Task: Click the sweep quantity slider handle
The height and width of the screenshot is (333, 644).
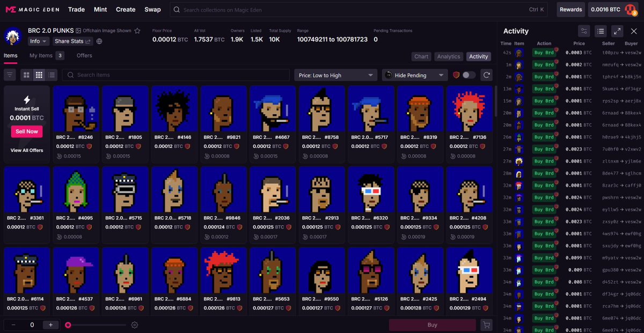Action: click(x=68, y=325)
